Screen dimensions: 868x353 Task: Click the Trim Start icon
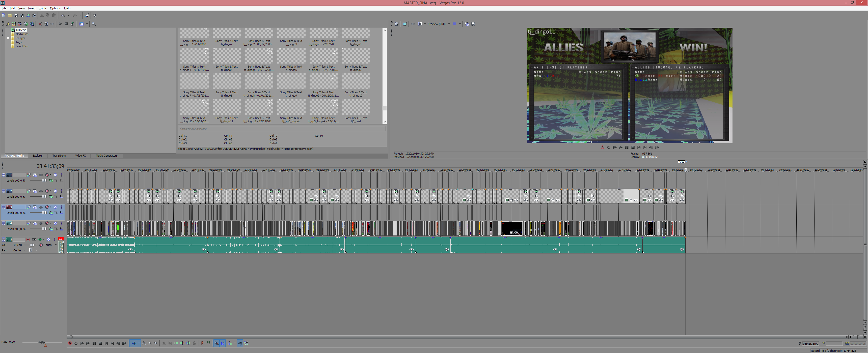(176, 343)
